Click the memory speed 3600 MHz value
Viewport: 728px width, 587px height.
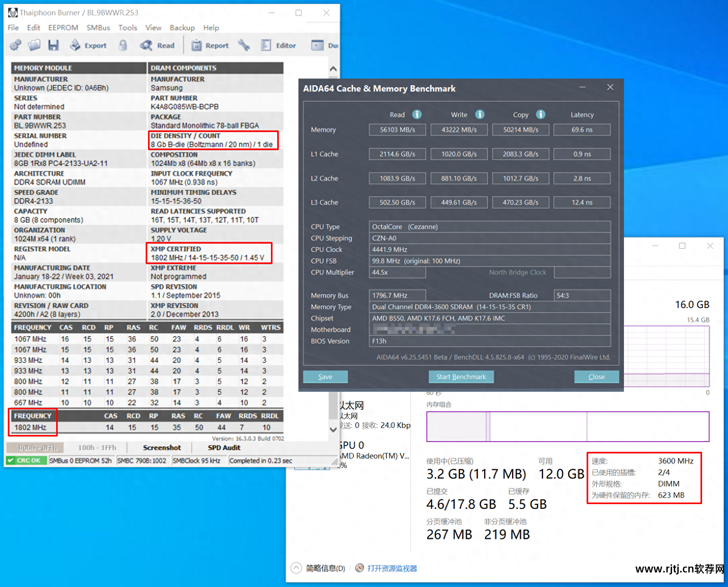(676, 461)
